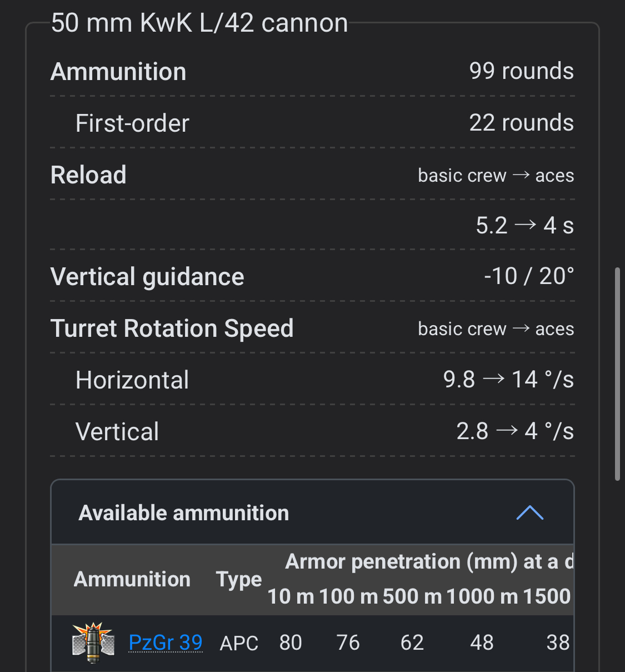This screenshot has width=625, height=672.
Task: Click the Reload stat label
Action: pyautogui.click(x=88, y=175)
